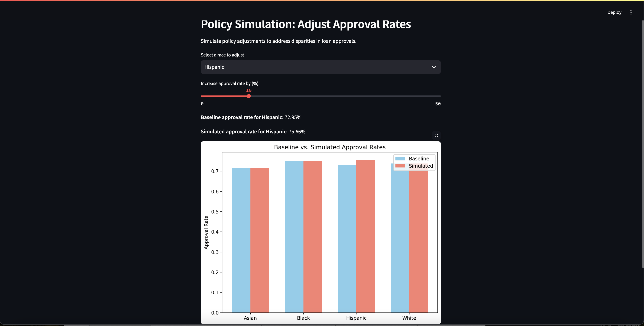Click the Asian x-axis label
This screenshot has width=644, height=326.
click(x=250, y=318)
